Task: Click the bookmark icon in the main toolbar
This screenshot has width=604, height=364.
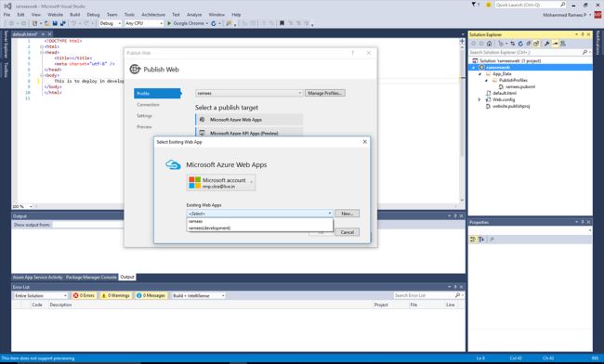Action: tap(282, 23)
